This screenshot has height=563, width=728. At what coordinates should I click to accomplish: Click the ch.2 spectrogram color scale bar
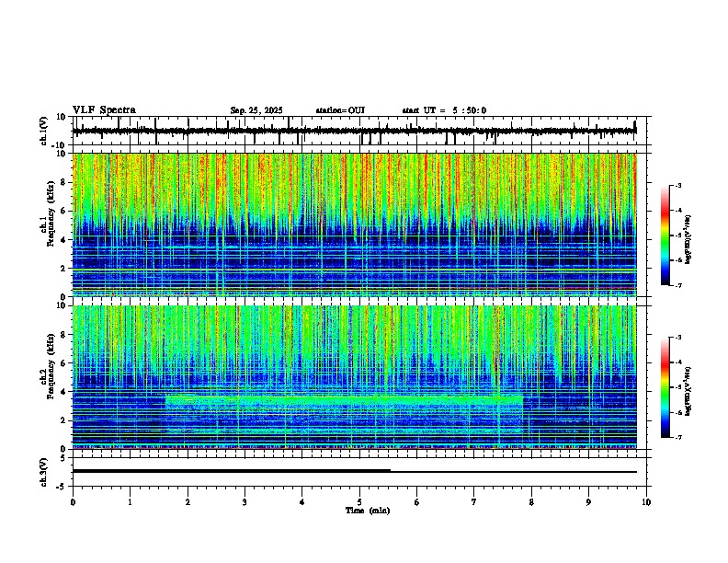(665, 387)
